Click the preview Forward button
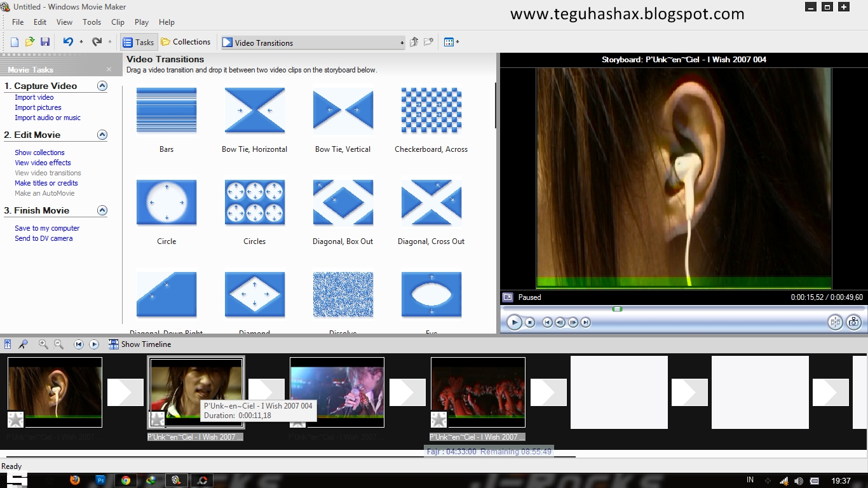868x488 pixels. point(586,323)
